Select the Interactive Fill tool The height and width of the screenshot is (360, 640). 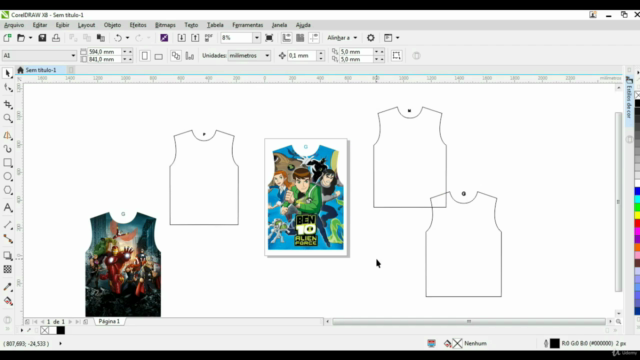[x=8, y=301]
